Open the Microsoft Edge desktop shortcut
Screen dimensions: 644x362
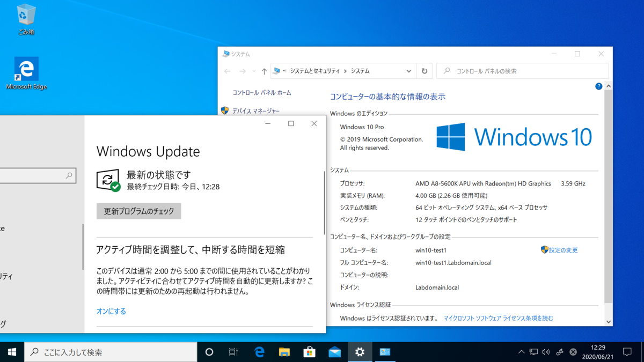click(x=26, y=73)
